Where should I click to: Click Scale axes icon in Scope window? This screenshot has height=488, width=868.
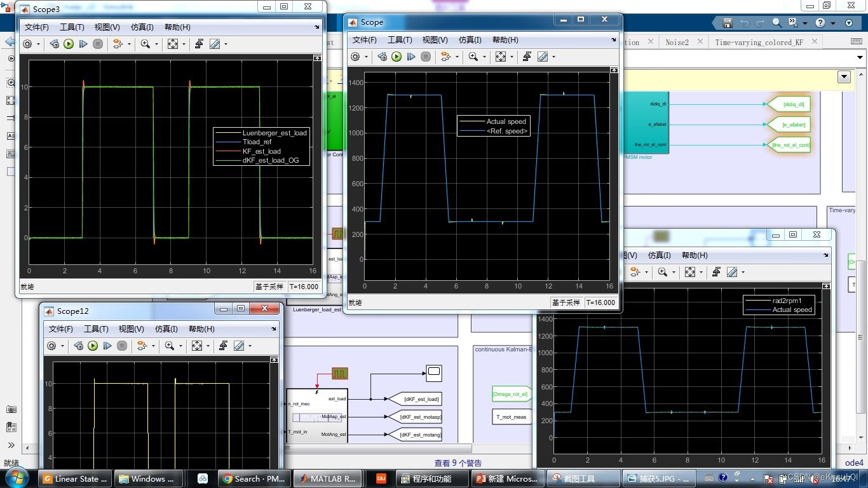click(501, 57)
